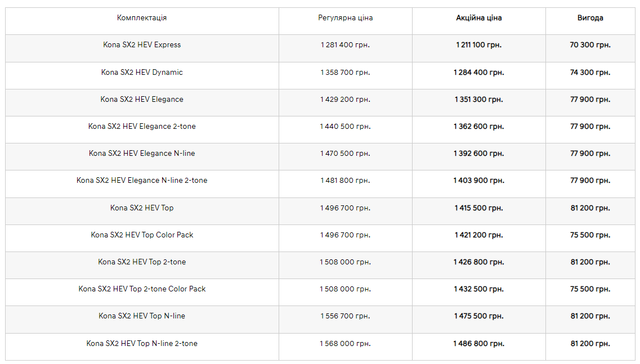Click the Kona SX2 HEV Elegance 2-tone cell
The image size is (640, 364).
(x=142, y=127)
